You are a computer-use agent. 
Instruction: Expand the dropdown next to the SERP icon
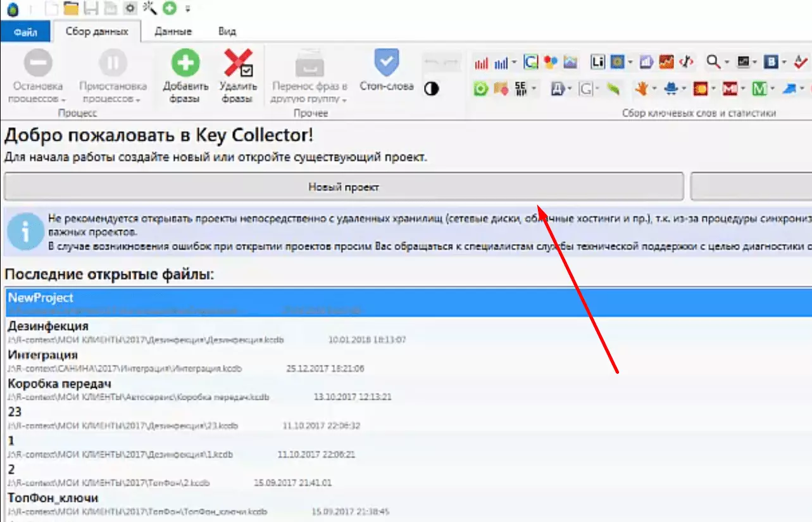(x=535, y=89)
